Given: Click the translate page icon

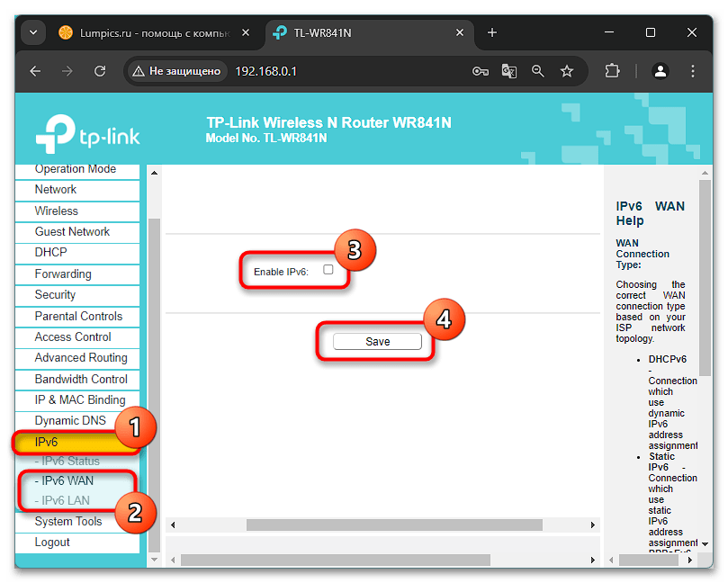Looking at the screenshot, I should point(509,71).
